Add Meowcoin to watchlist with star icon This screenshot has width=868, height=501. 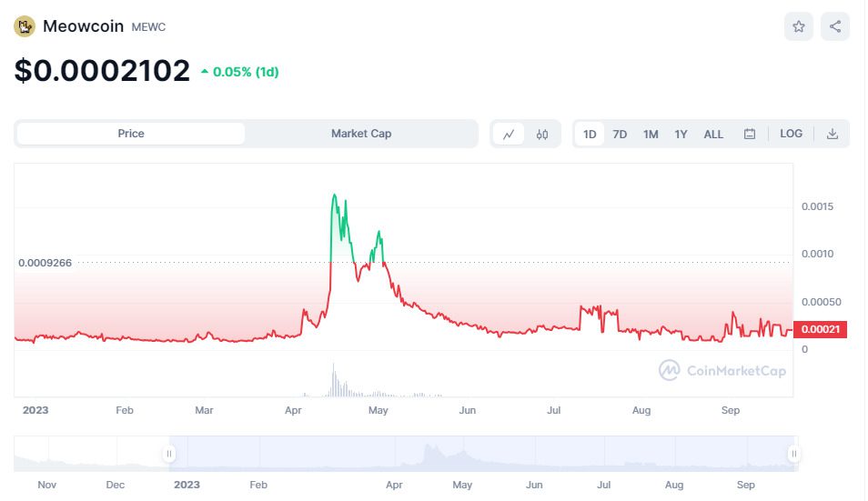pyautogui.click(x=799, y=26)
